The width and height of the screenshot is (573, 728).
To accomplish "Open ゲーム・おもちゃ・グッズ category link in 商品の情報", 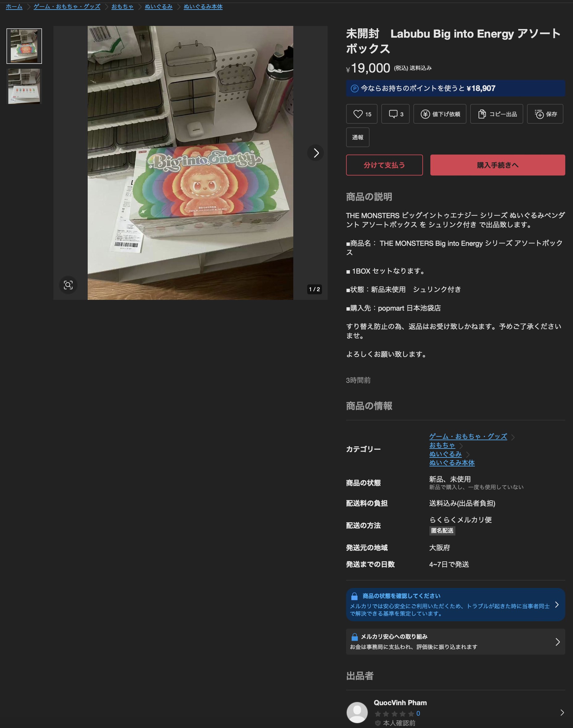I will pos(468,436).
